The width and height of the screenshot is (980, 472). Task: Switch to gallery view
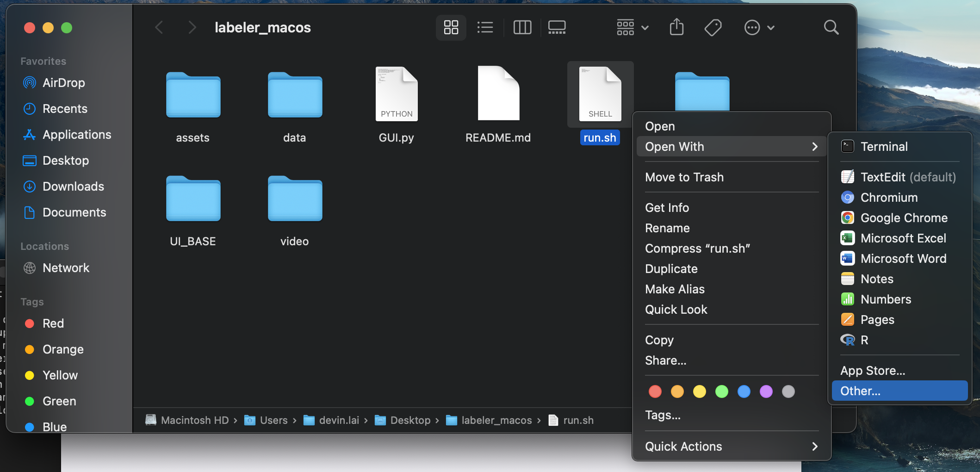coord(556,27)
